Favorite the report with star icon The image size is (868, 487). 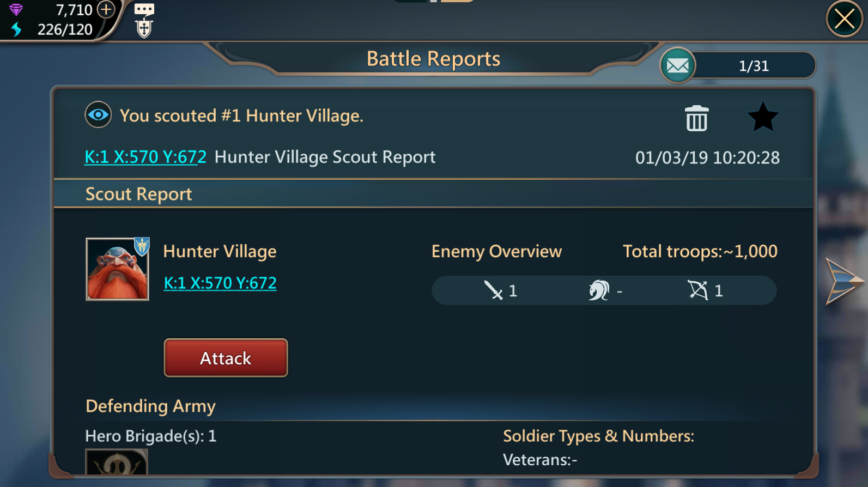tap(762, 117)
